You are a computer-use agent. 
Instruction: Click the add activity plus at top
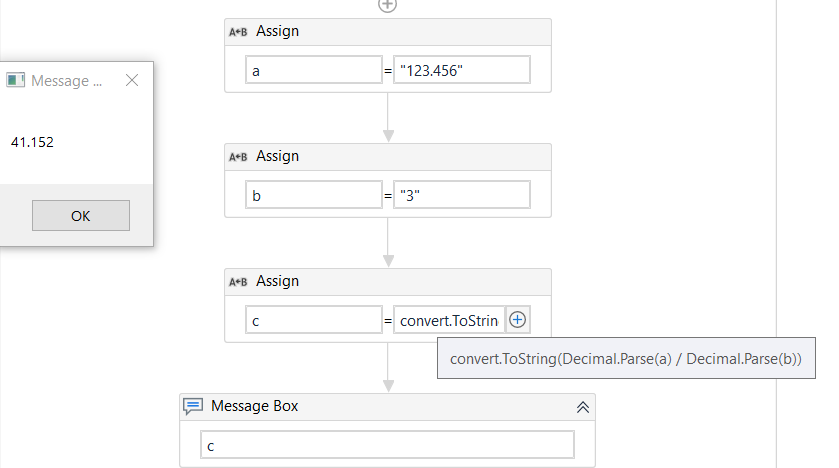click(387, 5)
